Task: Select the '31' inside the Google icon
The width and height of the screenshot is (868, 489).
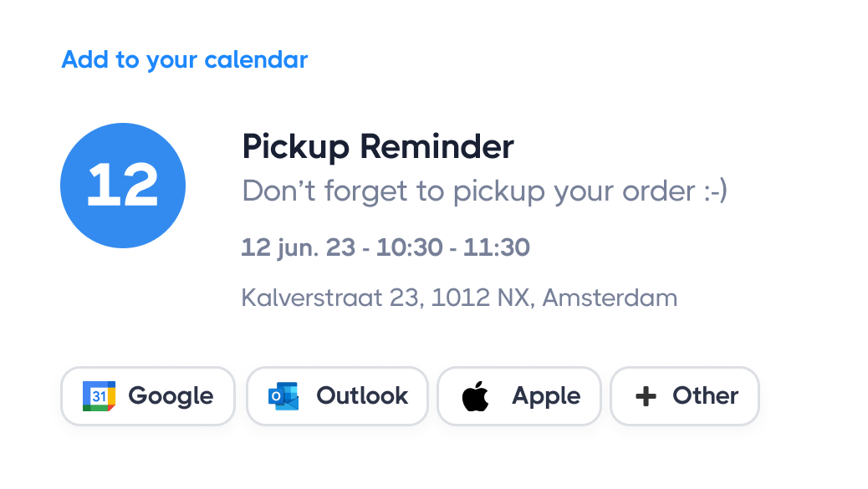Action: (x=100, y=395)
